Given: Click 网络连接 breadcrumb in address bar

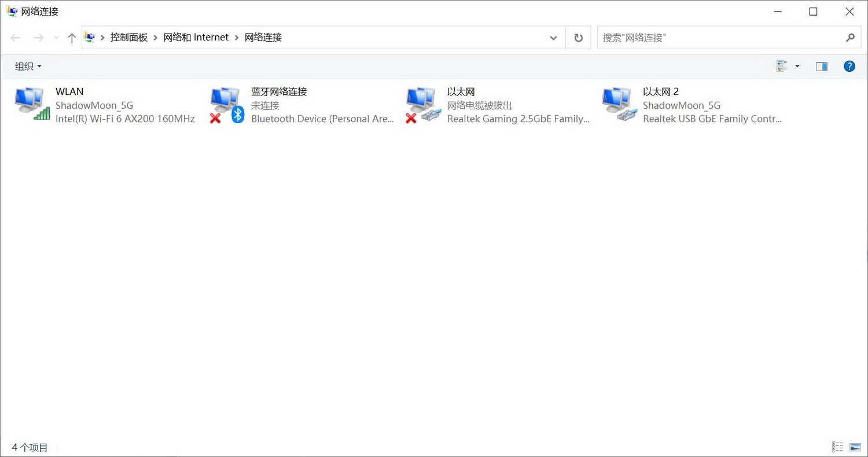Looking at the screenshot, I should point(263,37).
